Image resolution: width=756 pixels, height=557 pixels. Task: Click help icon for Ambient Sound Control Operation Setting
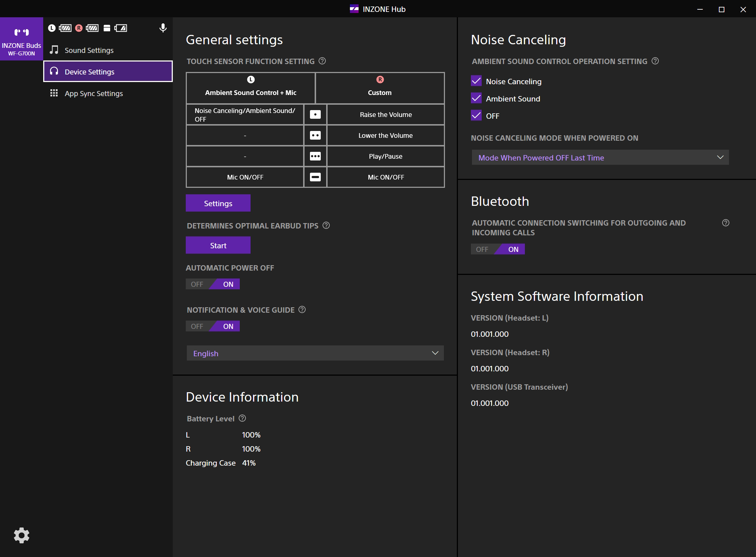pyautogui.click(x=655, y=61)
